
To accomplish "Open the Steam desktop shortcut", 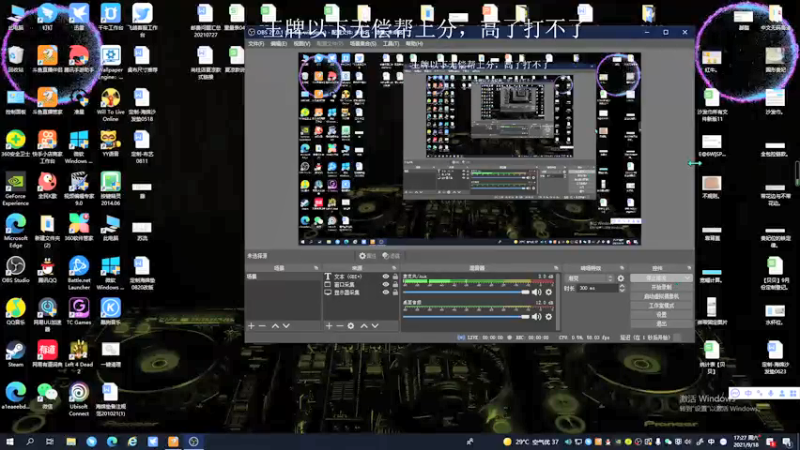I will coord(15,354).
